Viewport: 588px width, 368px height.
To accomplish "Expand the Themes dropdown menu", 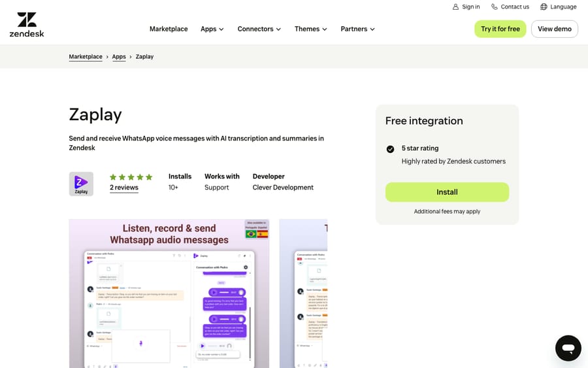I will point(310,29).
